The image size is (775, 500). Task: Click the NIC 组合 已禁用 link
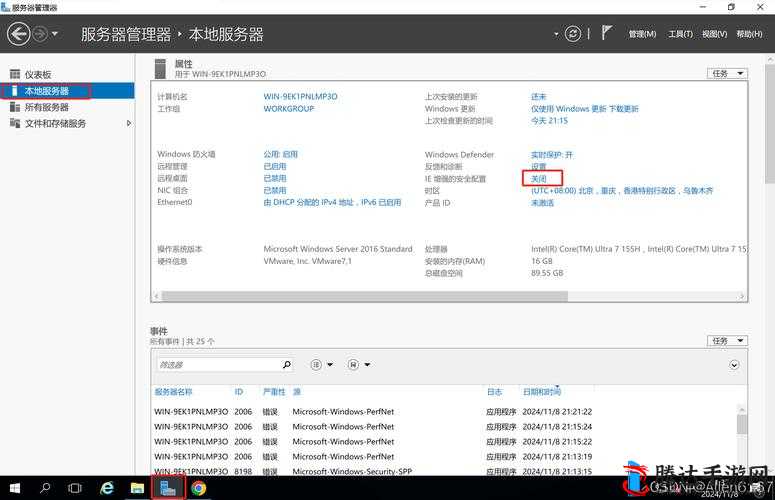point(275,190)
